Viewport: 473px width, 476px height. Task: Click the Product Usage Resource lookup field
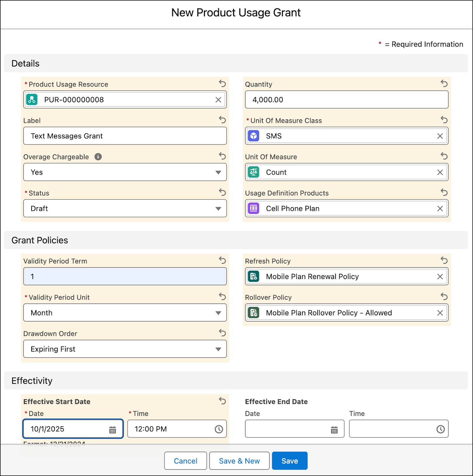[x=125, y=100]
